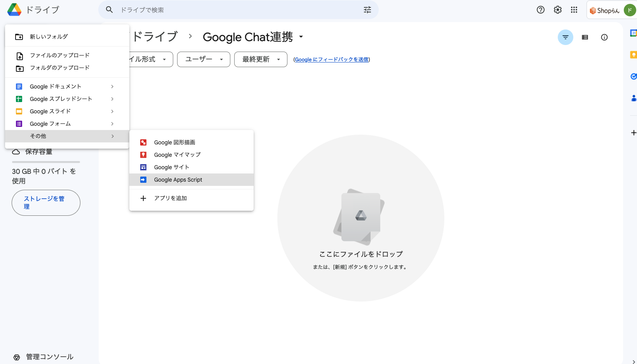The image size is (637, 364).
Task: Show the details info panel icon
Action: point(604,37)
